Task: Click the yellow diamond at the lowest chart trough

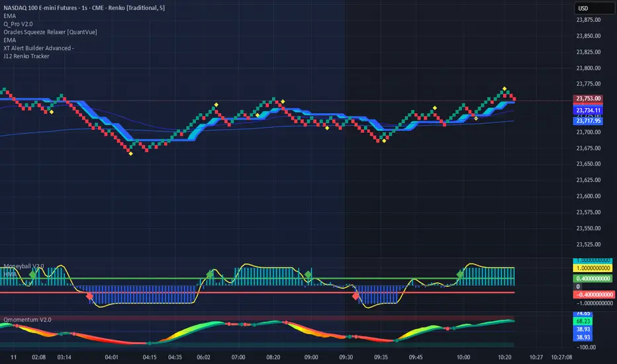Action: [x=130, y=154]
